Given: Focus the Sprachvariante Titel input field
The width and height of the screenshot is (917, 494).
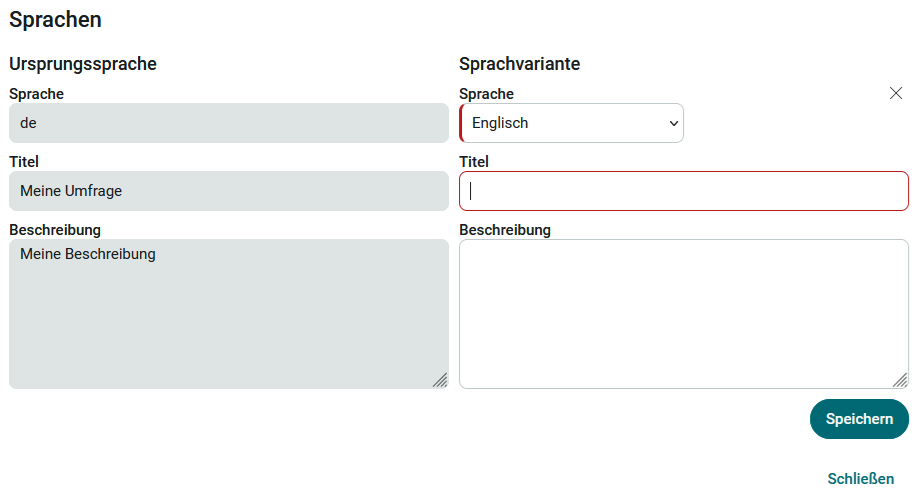Looking at the screenshot, I should 684,191.
